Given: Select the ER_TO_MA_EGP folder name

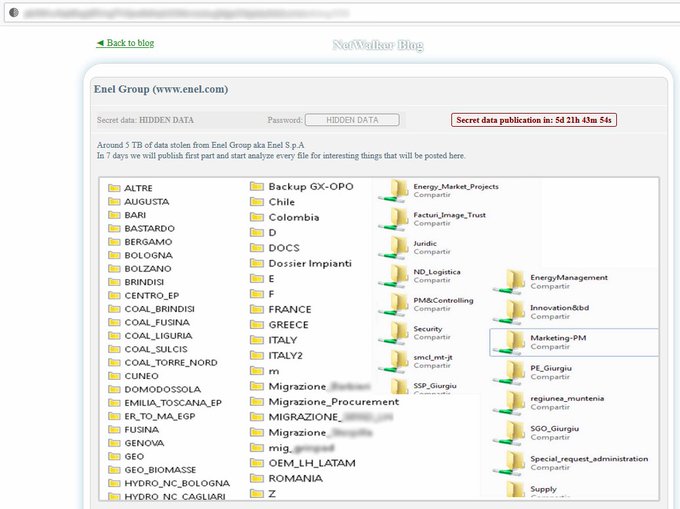Looking at the screenshot, I should point(160,416).
